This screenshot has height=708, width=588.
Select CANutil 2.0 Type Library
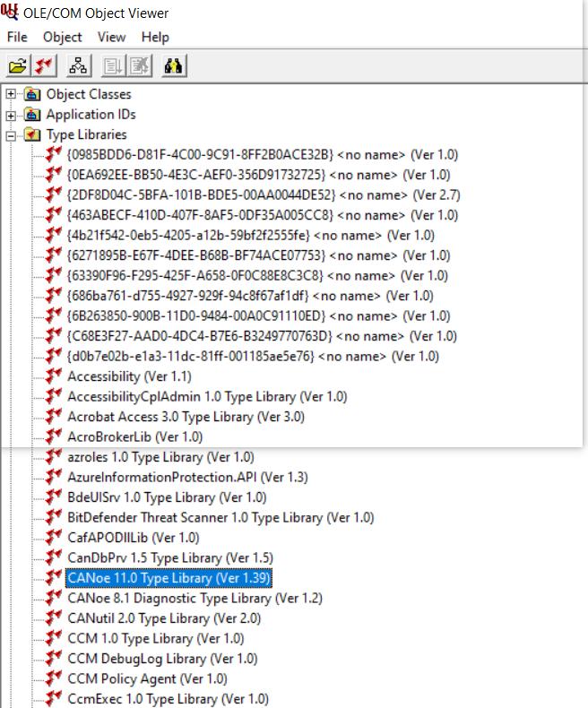click(x=164, y=618)
